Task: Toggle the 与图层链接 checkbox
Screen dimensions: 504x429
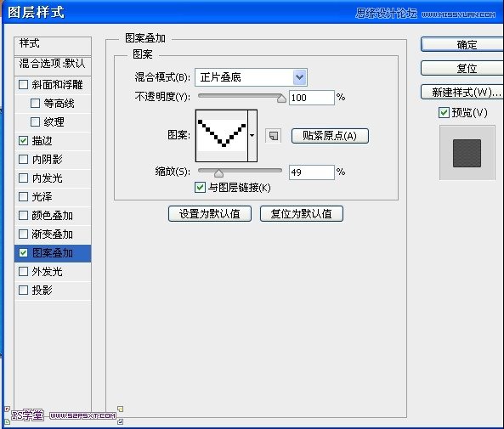Action: [x=200, y=188]
